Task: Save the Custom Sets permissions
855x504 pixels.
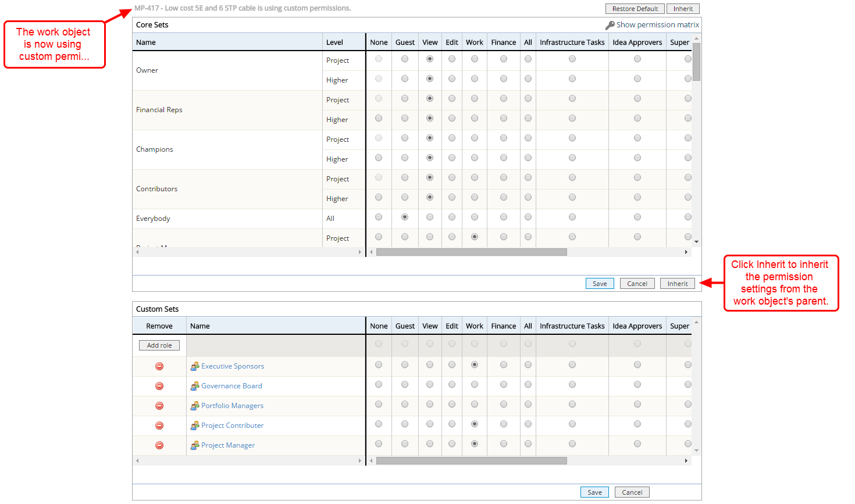Action: (594, 492)
